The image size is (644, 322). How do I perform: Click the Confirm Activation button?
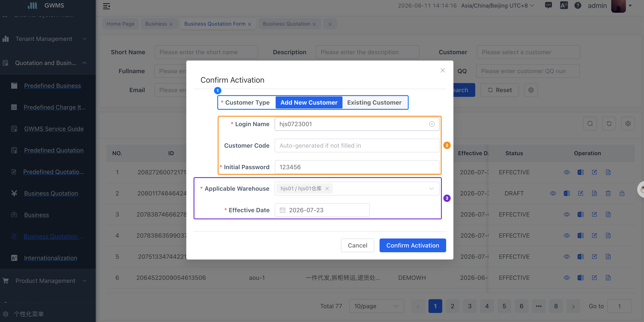(x=413, y=245)
